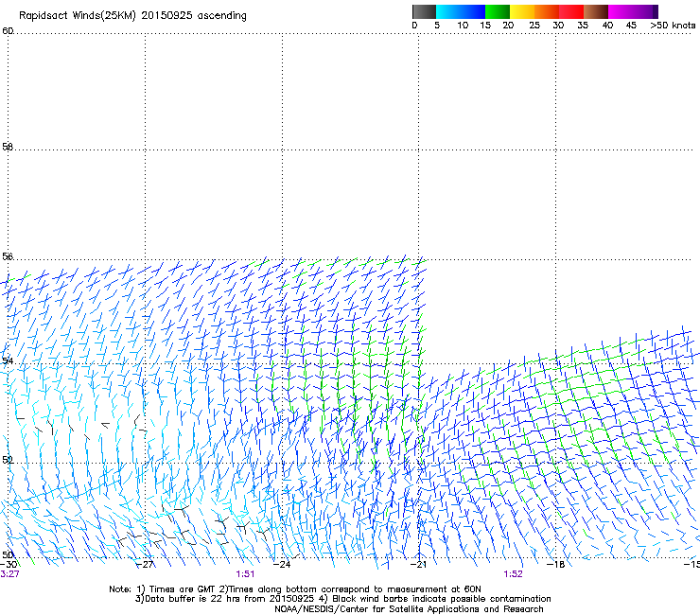Click longitude label '-24' on bottom axis
The height and width of the screenshot is (615, 700).
pyautogui.click(x=282, y=564)
